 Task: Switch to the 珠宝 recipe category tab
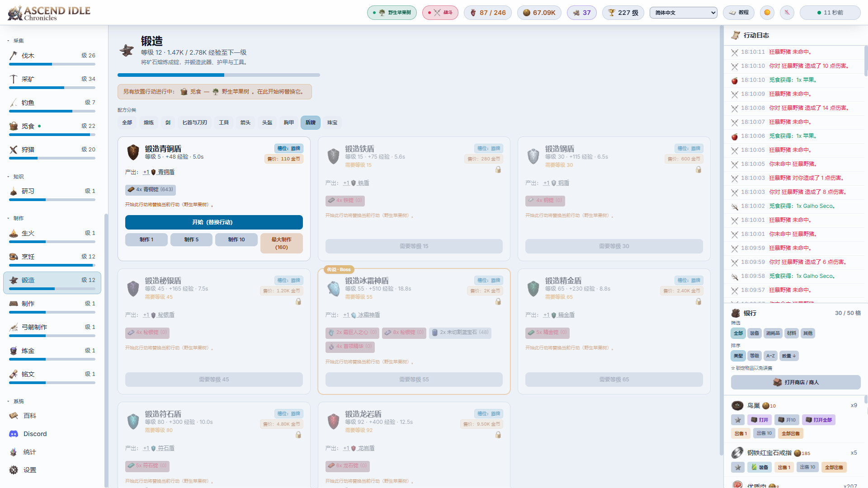click(x=332, y=122)
